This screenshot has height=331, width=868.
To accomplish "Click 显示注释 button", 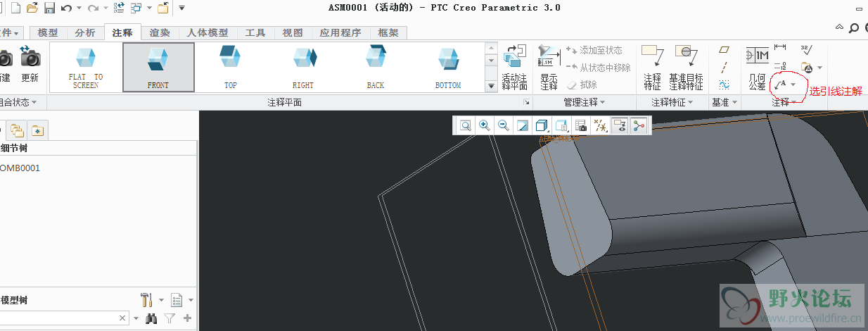I will pos(549,67).
